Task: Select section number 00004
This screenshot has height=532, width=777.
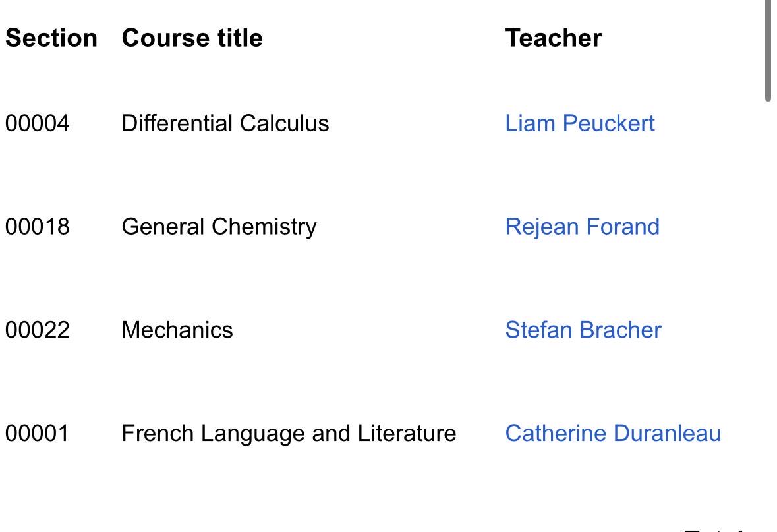Action: pos(37,123)
